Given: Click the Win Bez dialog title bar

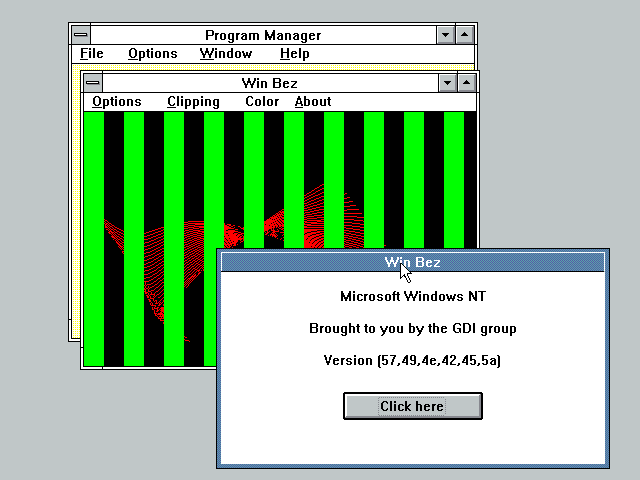Looking at the screenshot, I should point(413,262).
